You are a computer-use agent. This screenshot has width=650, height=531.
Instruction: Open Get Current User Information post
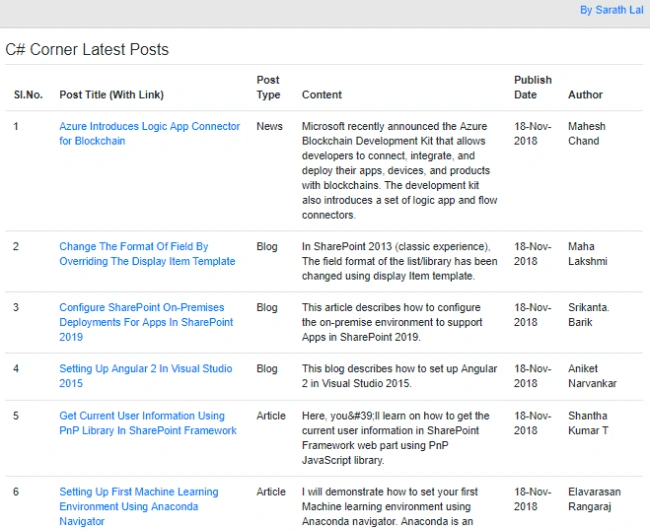point(148,423)
